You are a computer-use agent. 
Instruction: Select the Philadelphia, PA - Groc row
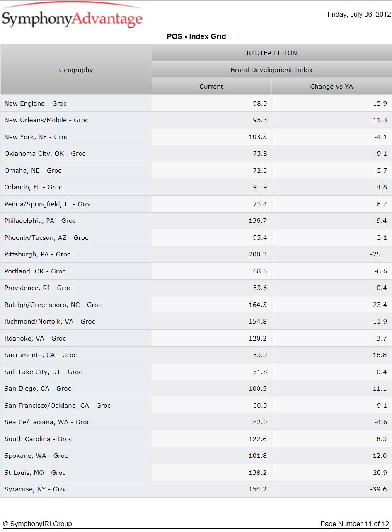[196, 221]
